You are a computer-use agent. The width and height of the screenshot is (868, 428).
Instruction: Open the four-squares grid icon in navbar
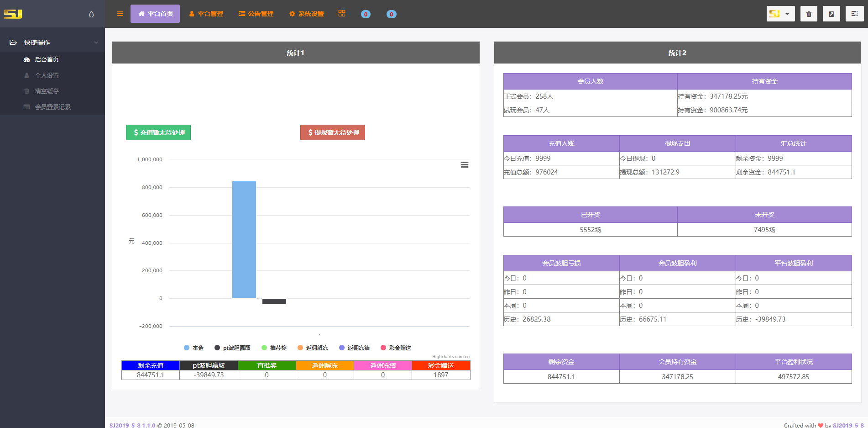click(x=342, y=14)
